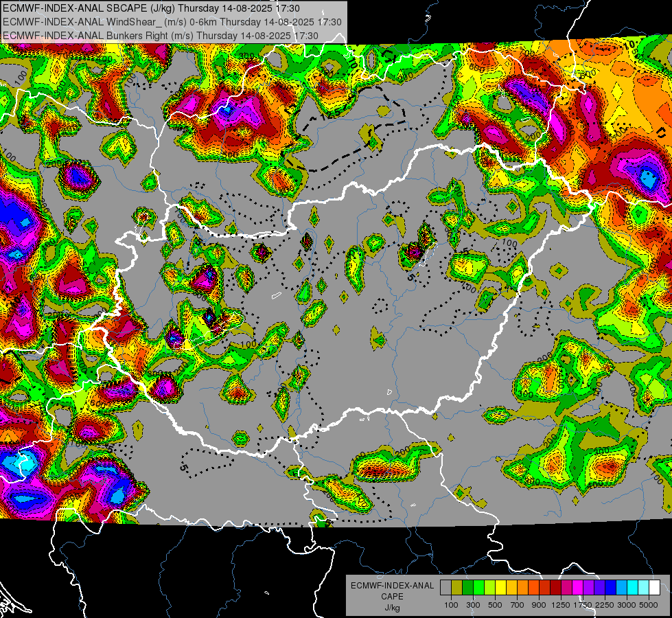Select the olive swatch in the CAPE legend
This screenshot has height=618, width=672.
(x=456, y=587)
